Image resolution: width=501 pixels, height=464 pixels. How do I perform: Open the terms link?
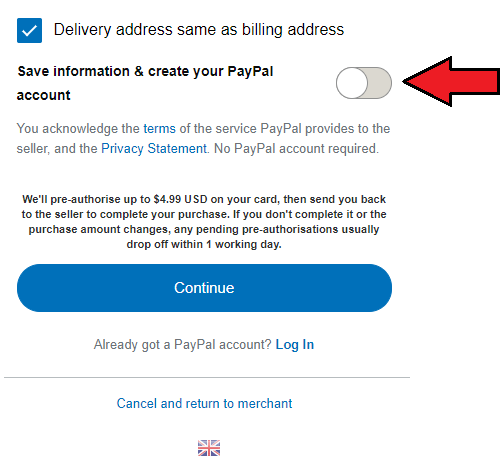coord(159,129)
